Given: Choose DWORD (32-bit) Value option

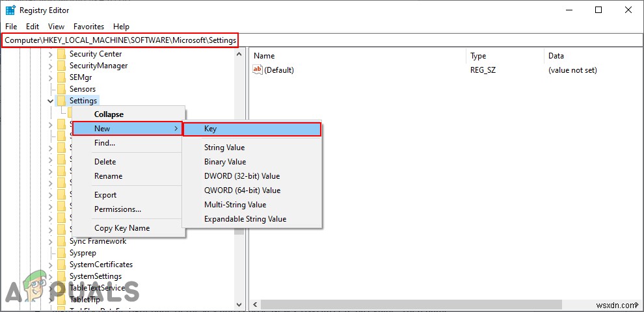Looking at the screenshot, I should pyautogui.click(x=242, y=176).
